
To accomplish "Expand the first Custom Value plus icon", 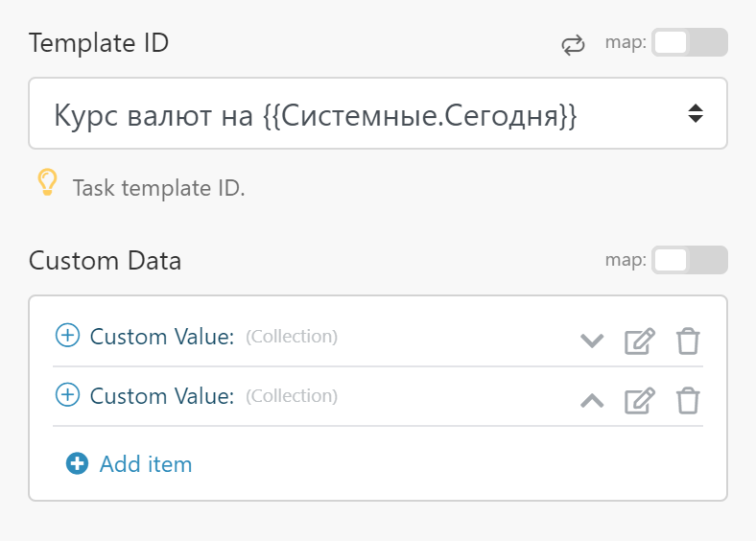I will point(67,335).
